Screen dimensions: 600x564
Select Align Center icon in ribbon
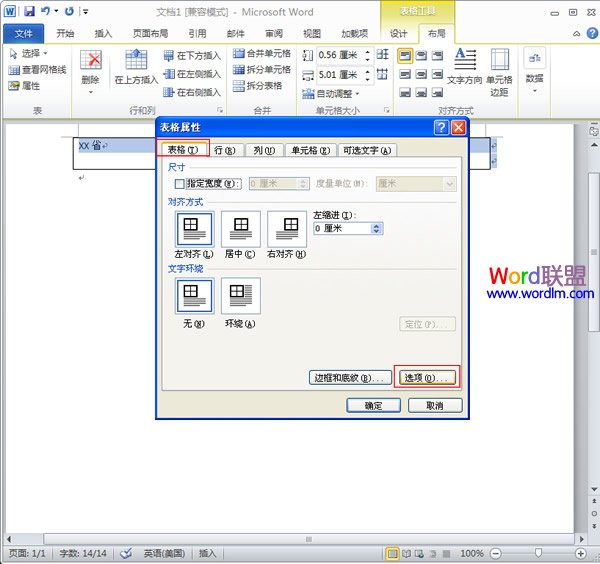coord(421,74)
